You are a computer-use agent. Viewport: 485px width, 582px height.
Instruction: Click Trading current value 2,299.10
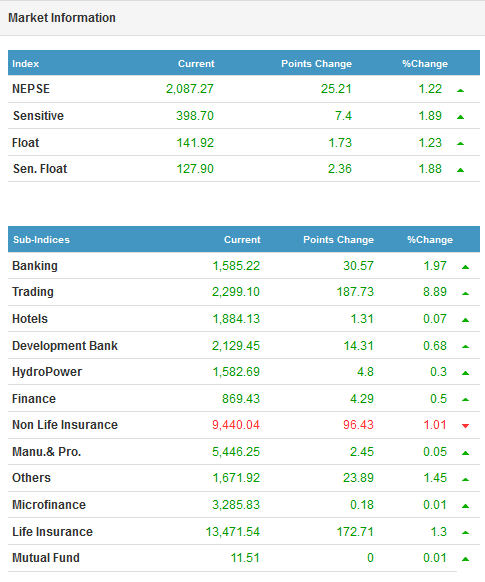point(236,292)
